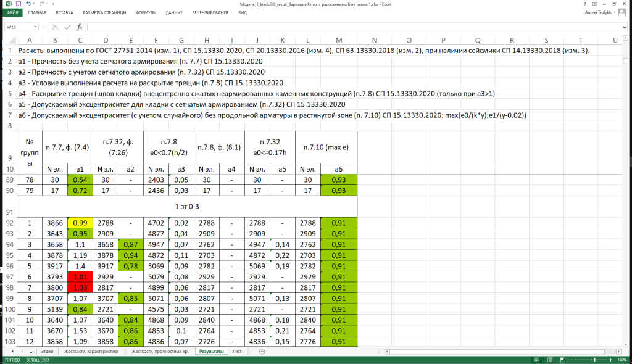632x364 pixels.
Task: Click the Save icon in quick access toolbar
Action: (x=19, y=4)
